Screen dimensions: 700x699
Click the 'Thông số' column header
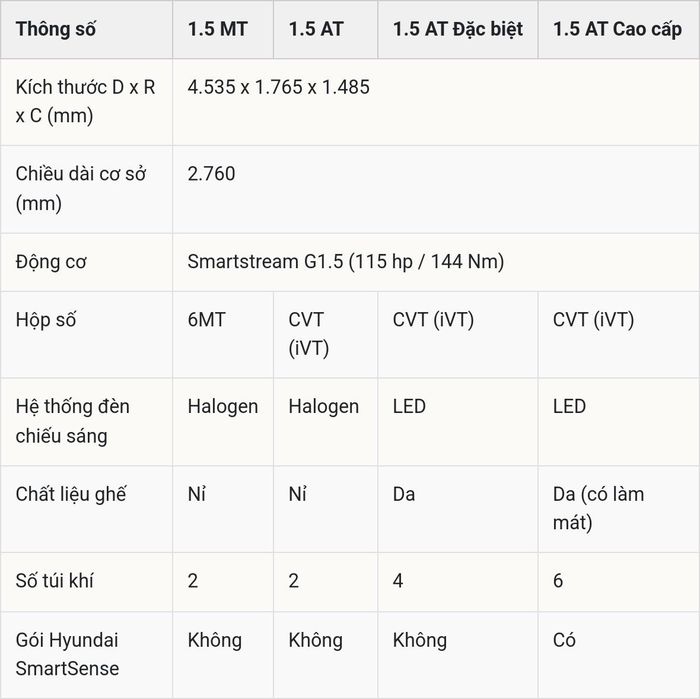tap(55, 29)
